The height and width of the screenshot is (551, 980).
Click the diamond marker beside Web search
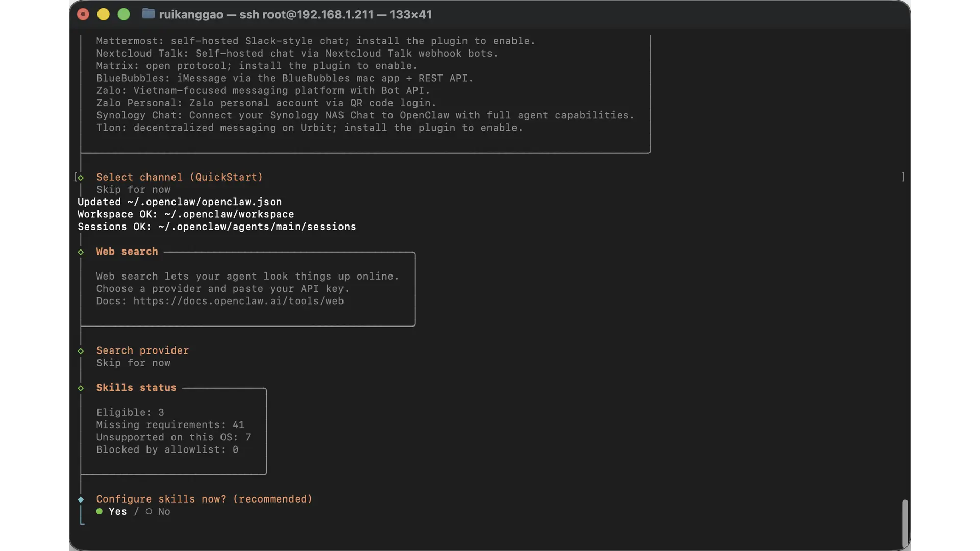[81, 252]
